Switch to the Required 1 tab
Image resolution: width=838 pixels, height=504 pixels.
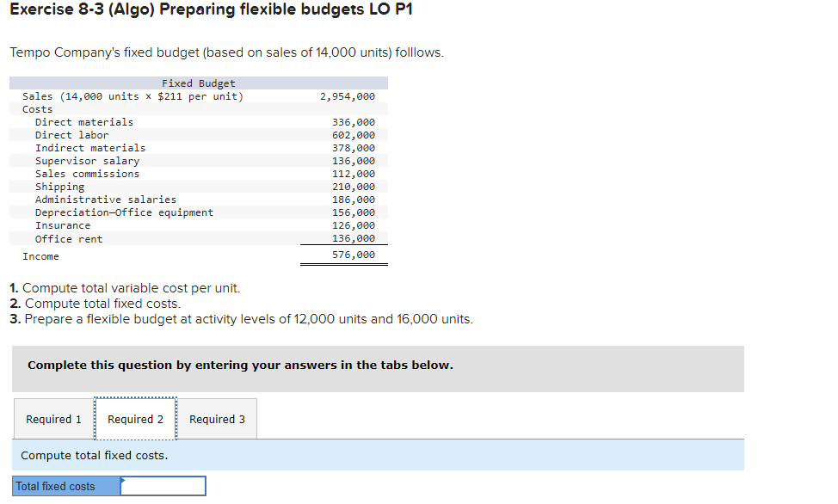[x=52, y=419]
